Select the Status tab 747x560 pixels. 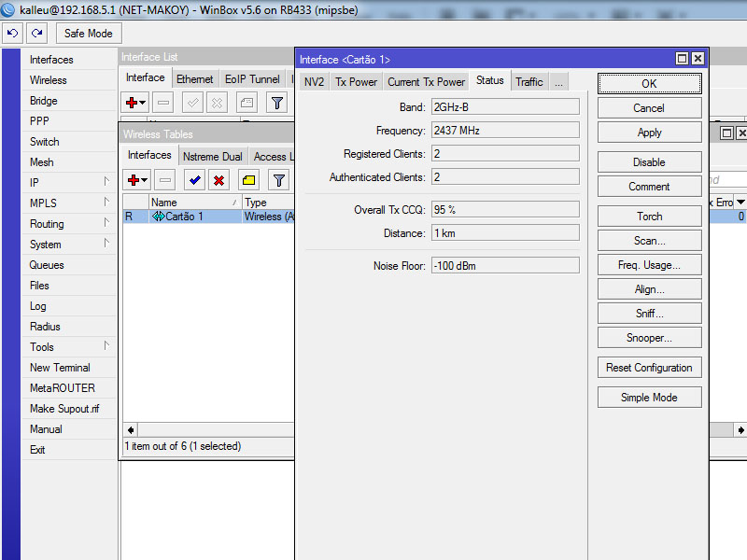[489, 80]
